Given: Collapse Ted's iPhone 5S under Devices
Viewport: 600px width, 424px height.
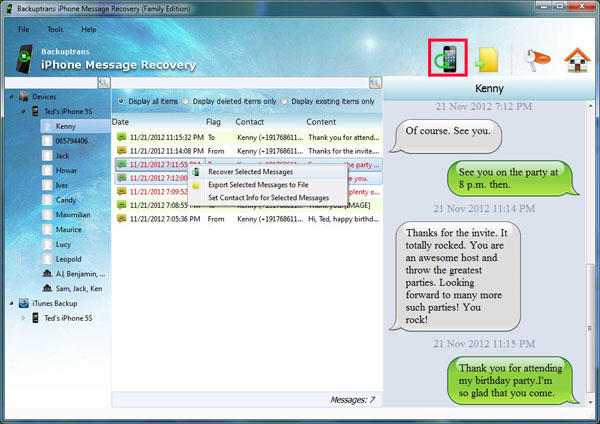Looking at the screenshot, I should click(x=23, y=111).
